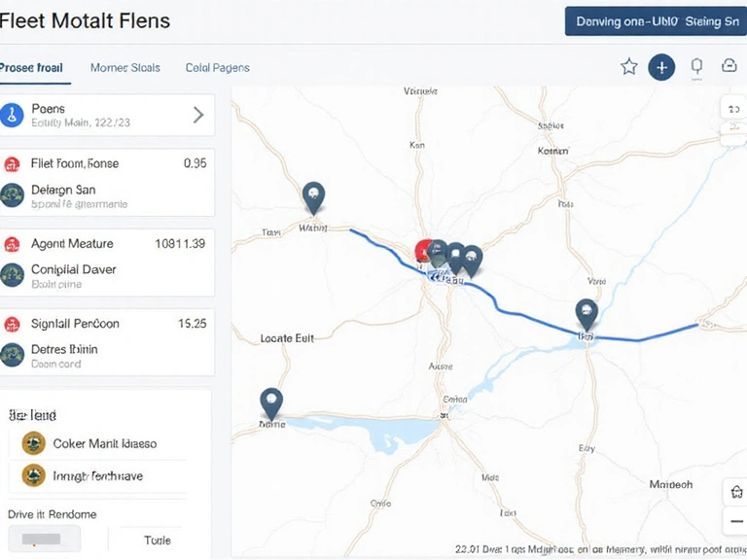Click the Totle button
Viewport: 747px width, 560px height.
[x=158, y=541]
